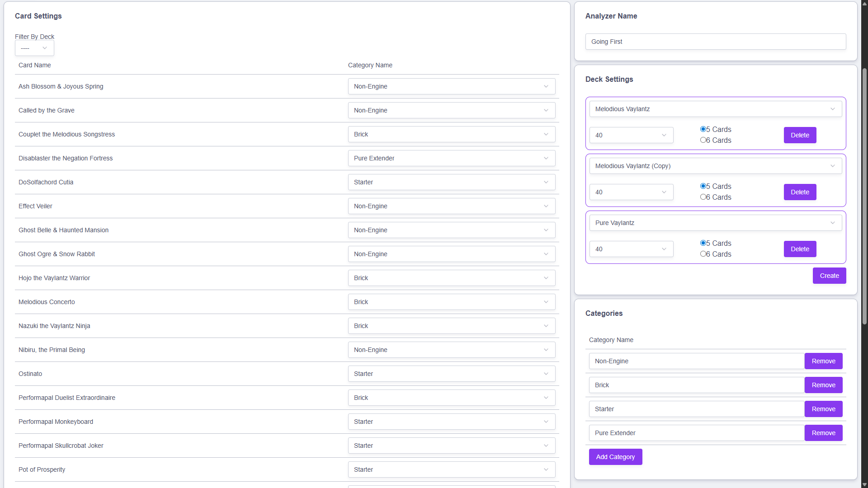The height and width of the screenshot is (488, 868).
Task: Open Ghost Ogre & Snow Rabbit category dropdown
Action: click(452, 254)
